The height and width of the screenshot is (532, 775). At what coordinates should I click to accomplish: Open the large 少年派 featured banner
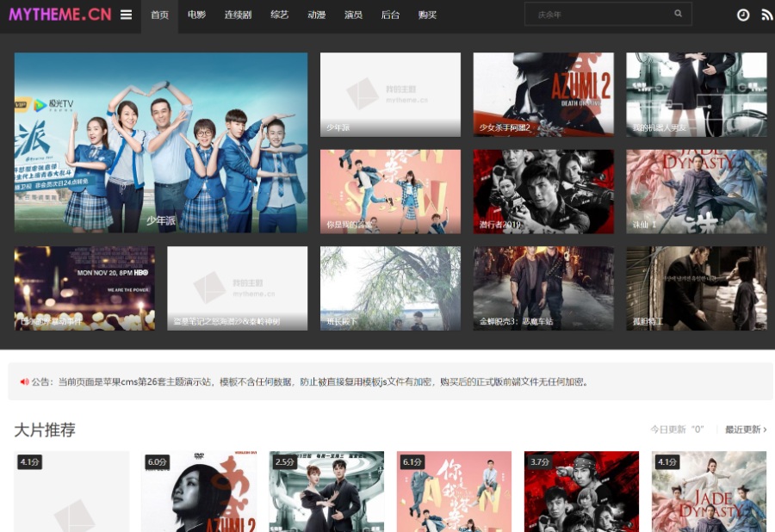point(161,142)
